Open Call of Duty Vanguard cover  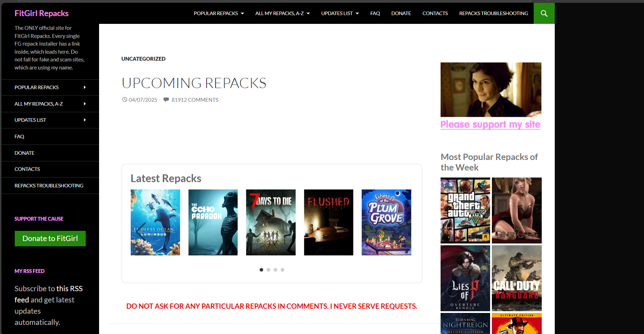(x=517, y=278)
